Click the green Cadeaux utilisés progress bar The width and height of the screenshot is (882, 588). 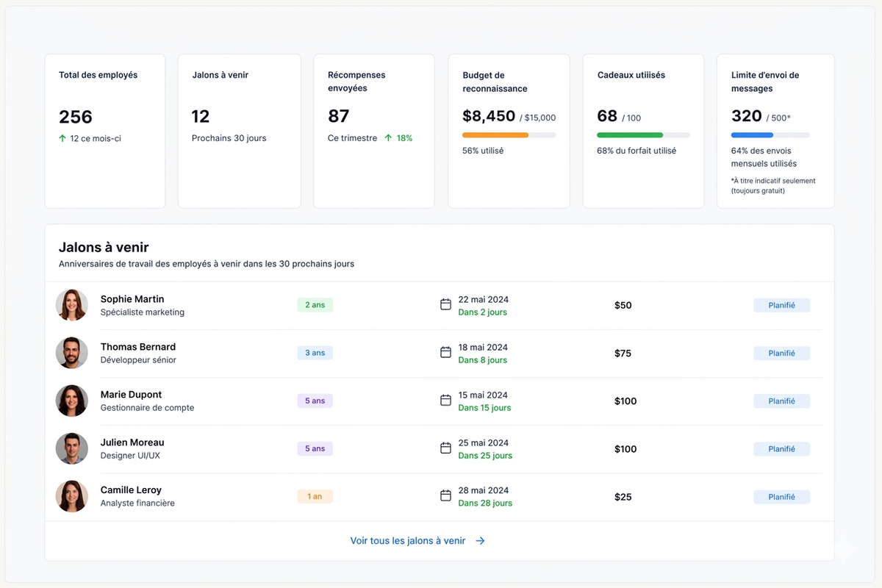click(643, 135)
